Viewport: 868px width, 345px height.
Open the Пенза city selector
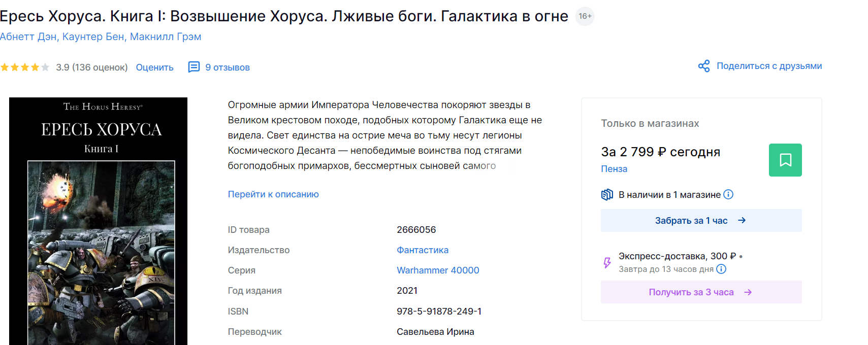pyautogui.click(x=614, y=169)
